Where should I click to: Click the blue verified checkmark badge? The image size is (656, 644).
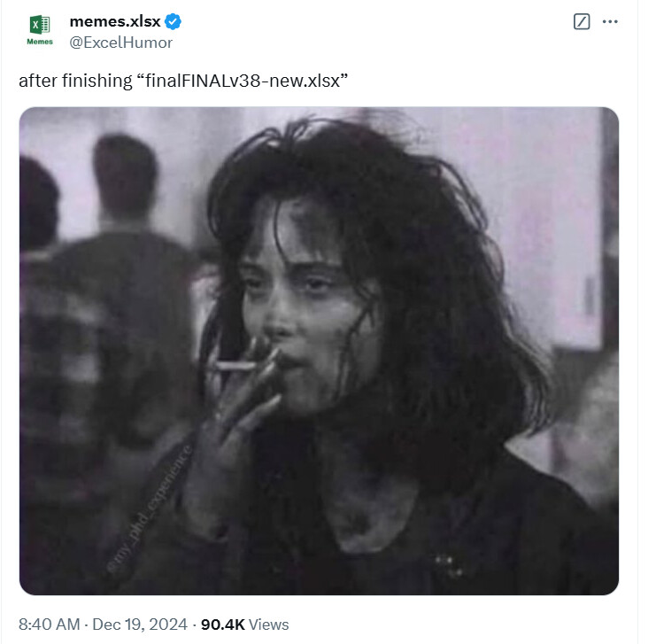175,21
